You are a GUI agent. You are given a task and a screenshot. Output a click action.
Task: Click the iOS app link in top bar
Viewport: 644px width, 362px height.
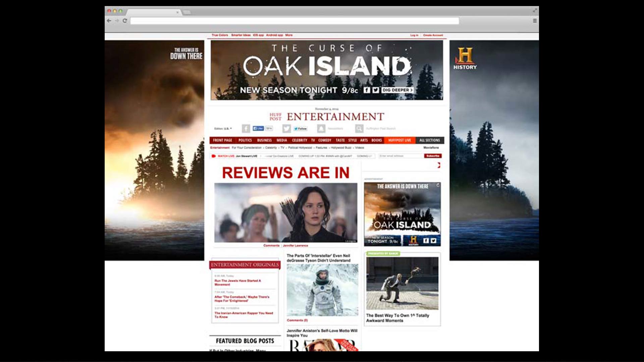258,35
